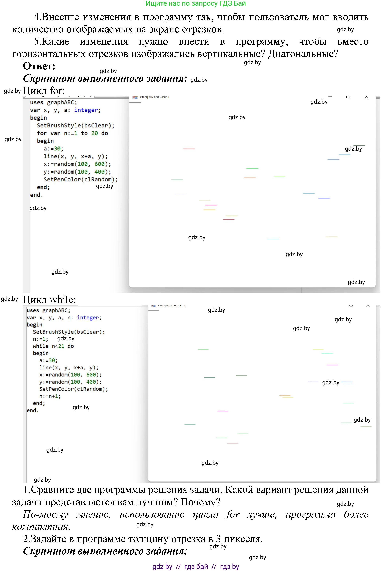
Task: Click the 'Цикл while:' heading text
Action: pos(49,300)
